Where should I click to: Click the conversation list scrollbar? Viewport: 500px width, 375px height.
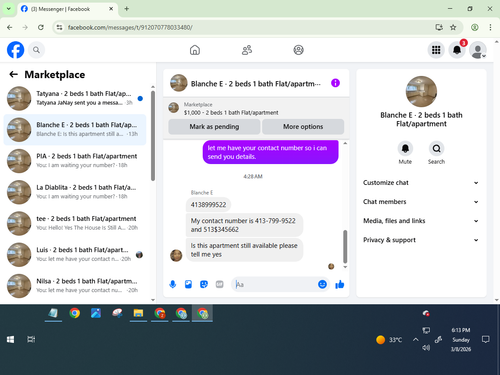(153, 136)
